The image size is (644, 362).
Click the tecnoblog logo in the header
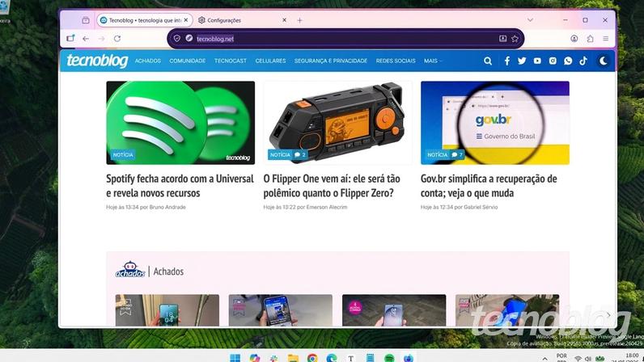pyautogui.click(x=97, y=61)
